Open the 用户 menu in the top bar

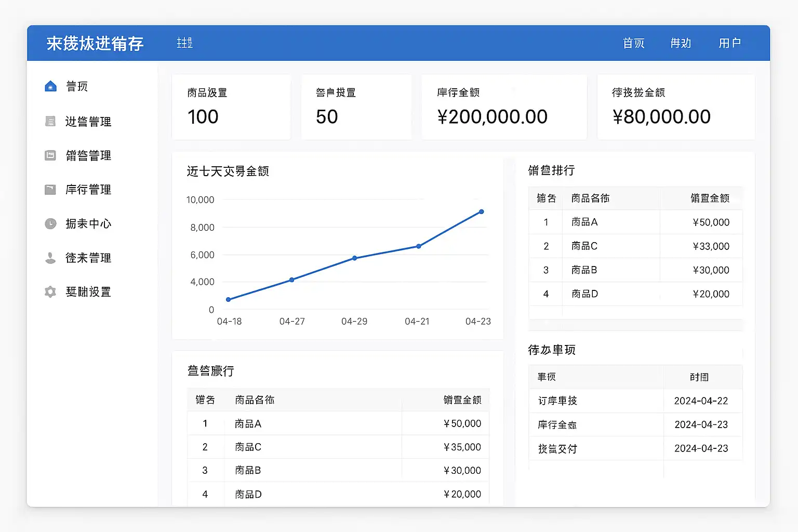tap(729, 43)
